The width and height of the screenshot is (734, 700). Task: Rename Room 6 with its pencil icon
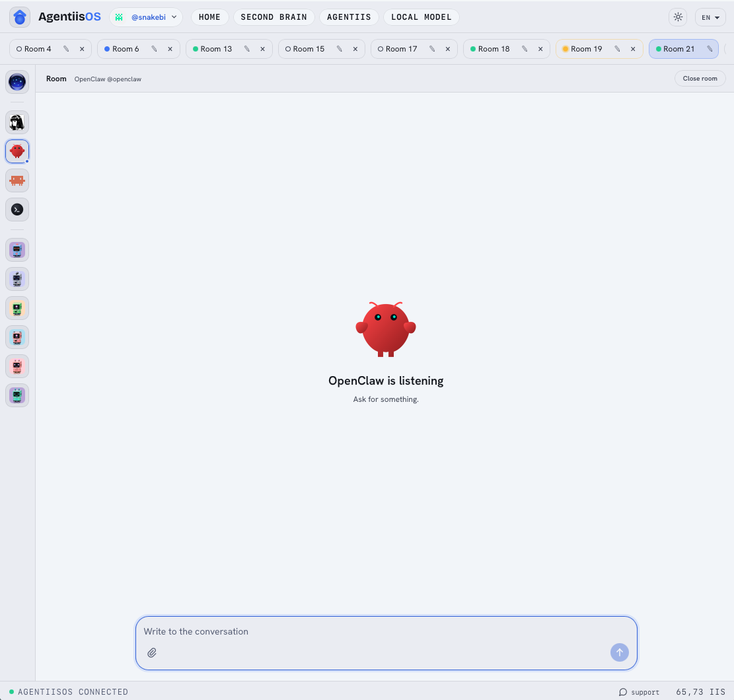coord(154,49)
